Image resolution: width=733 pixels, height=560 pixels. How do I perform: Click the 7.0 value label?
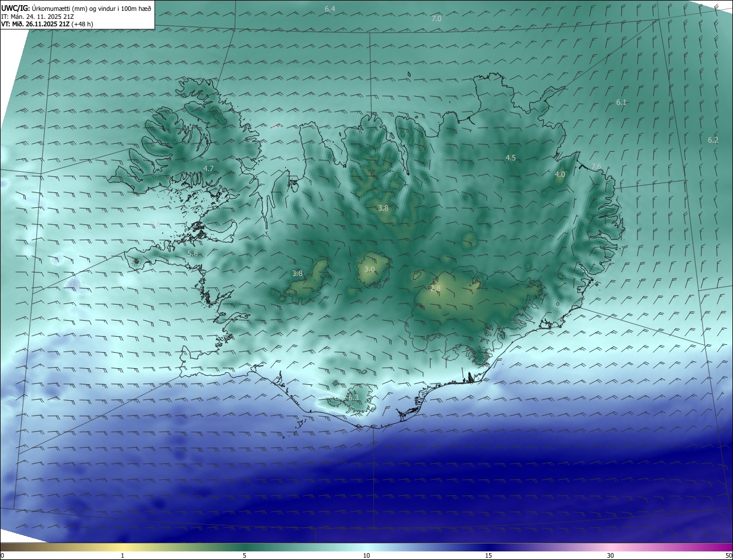(436, 18)
